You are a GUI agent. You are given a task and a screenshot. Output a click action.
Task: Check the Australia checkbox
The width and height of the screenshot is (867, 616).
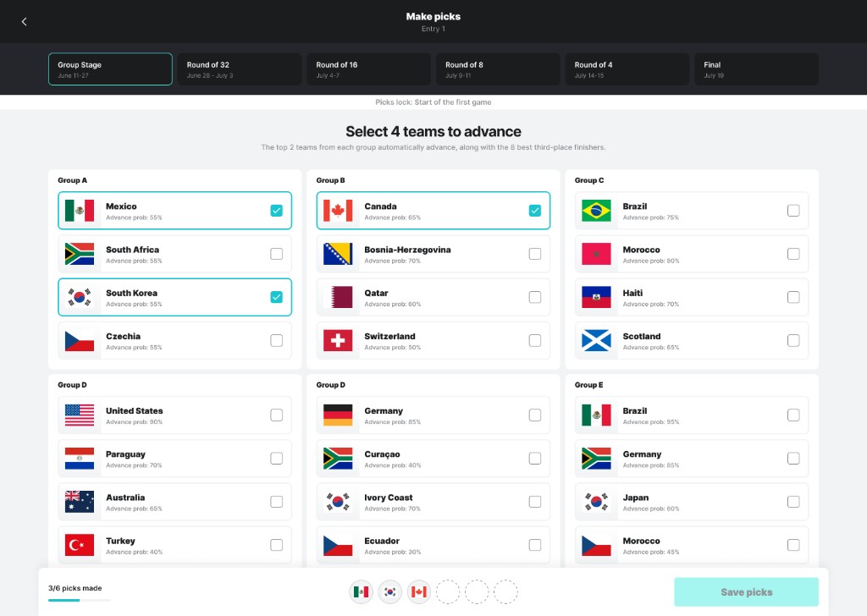(x=277, y=502)
